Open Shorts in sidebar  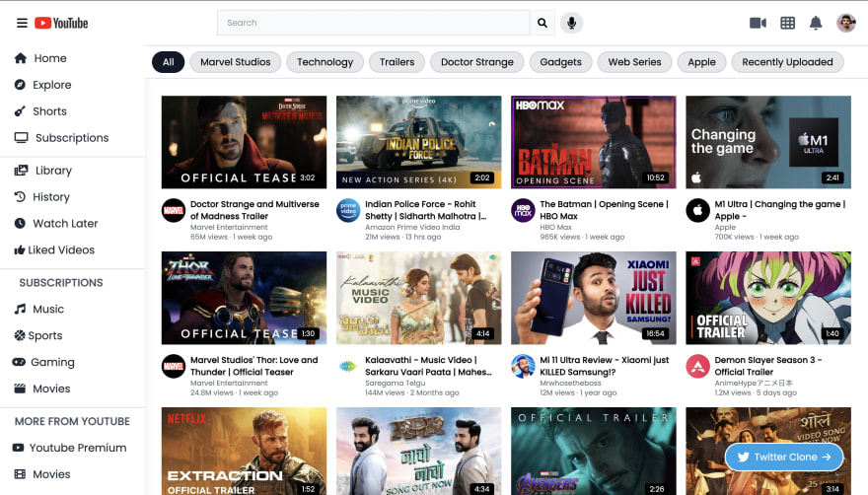pos(40,111)
